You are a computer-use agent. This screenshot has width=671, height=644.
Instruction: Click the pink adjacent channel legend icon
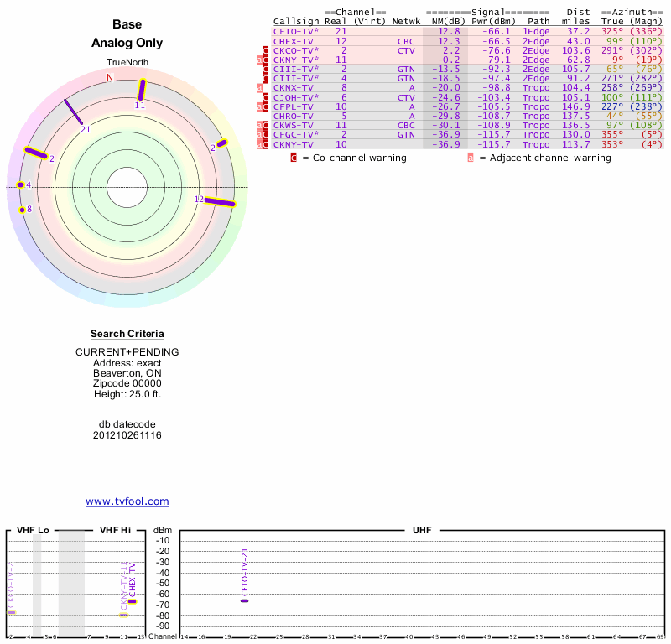pyautogui.click(x=471, y=158)
